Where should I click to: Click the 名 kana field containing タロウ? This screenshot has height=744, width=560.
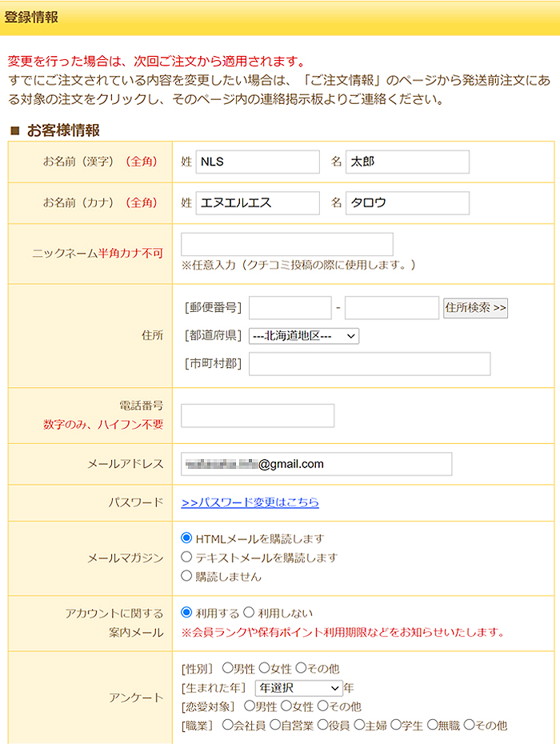pos(407,203)
